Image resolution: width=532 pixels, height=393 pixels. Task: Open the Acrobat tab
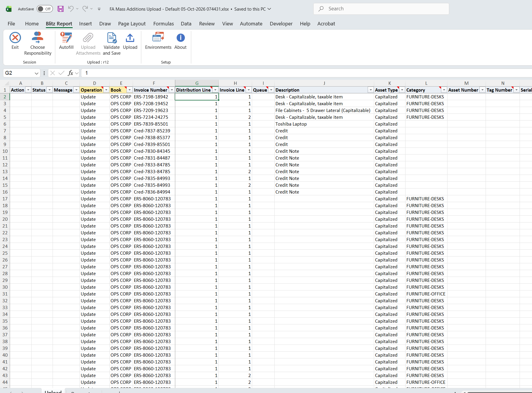326,24
